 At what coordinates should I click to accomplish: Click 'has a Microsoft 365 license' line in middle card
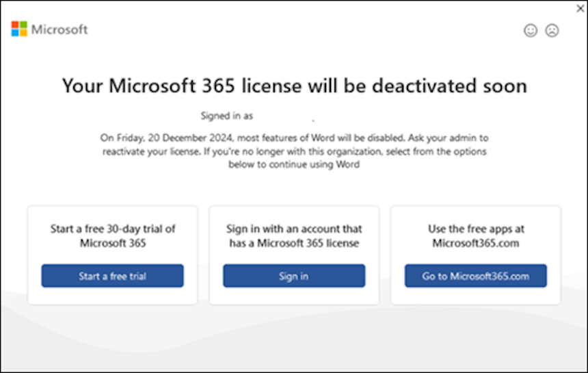pyautogui.click(x=294, y=243)
